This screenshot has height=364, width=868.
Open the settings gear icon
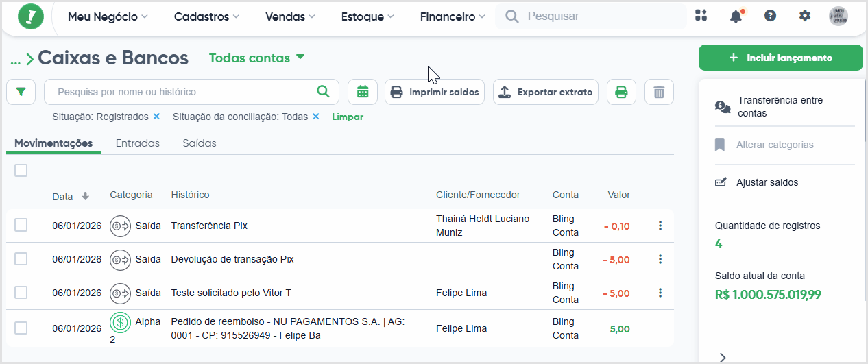[x=805, y=16]
